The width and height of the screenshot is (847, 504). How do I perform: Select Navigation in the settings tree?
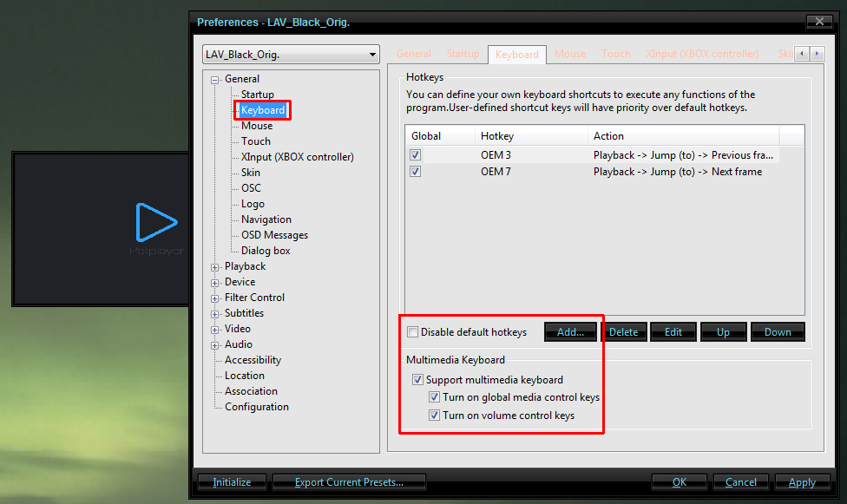click(x=266, y=219)
